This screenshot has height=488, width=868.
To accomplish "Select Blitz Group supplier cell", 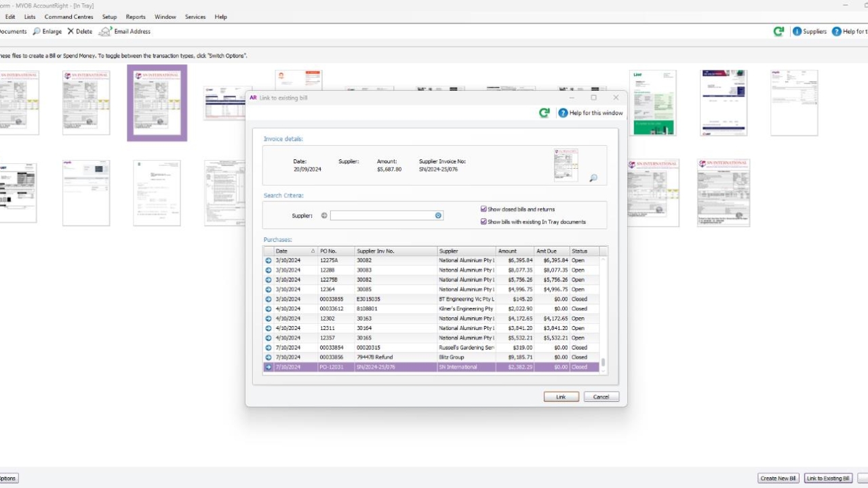I will (x=467, y=357).
